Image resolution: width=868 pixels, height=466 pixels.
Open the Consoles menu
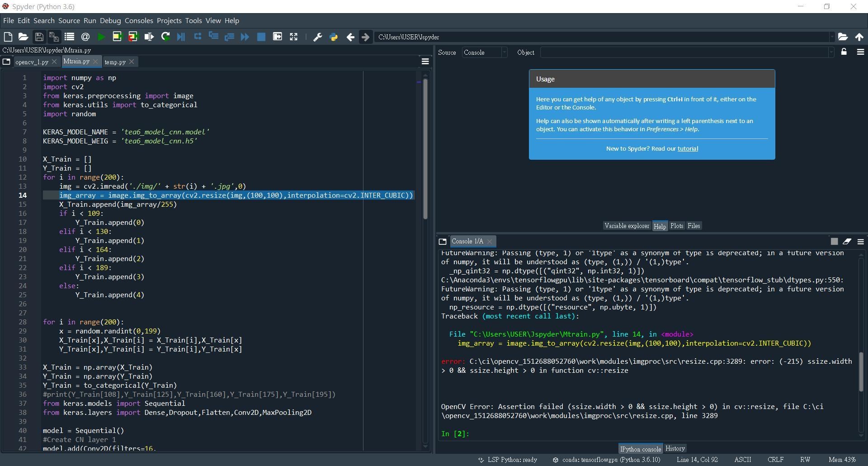click(139, 21)
